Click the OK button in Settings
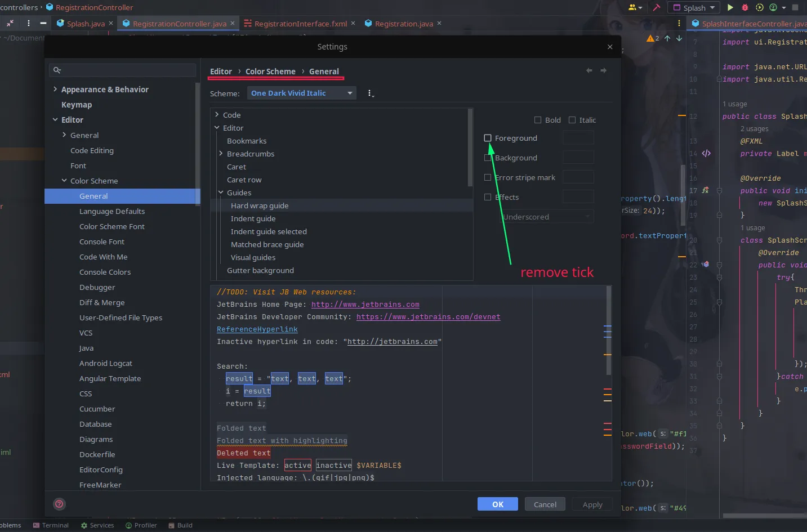Image resolution: width=807 pixels, height=532 pixels. (498, 504)
